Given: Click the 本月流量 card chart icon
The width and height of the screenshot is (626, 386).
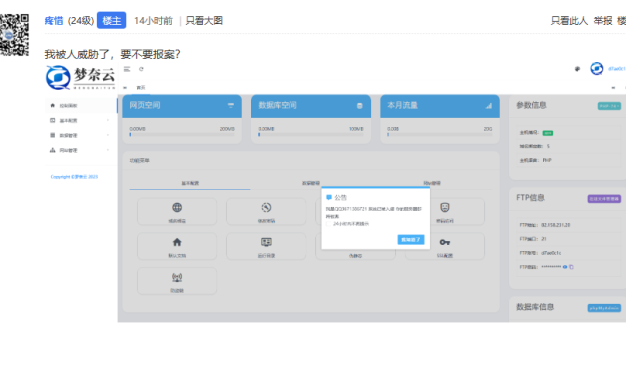Looking at the screenshot, I should click(489, 106).
